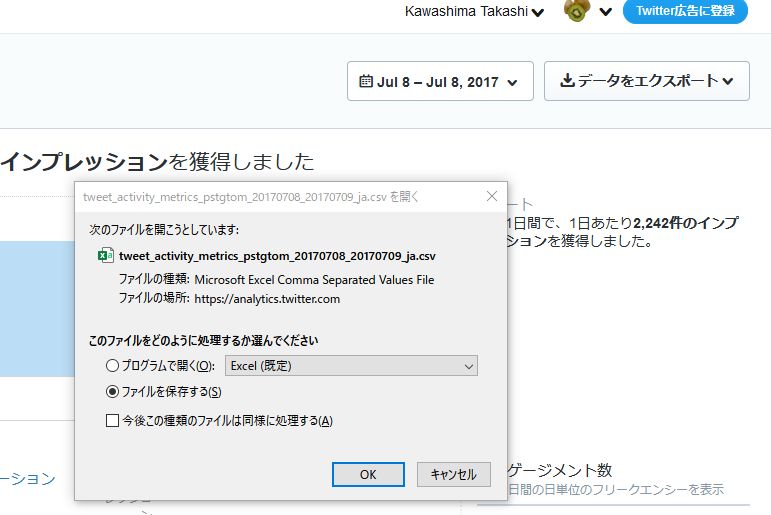This screenshot has height=515, width=771.
Task: Click 2,242件のインプ impressions summary text
Action: click(685, 223)
